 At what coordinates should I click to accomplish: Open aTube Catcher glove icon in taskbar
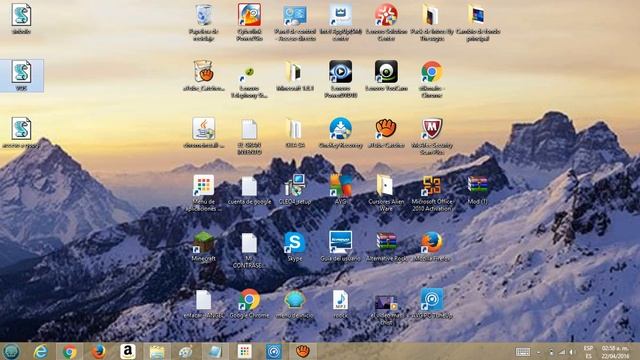tap(303, 351)
